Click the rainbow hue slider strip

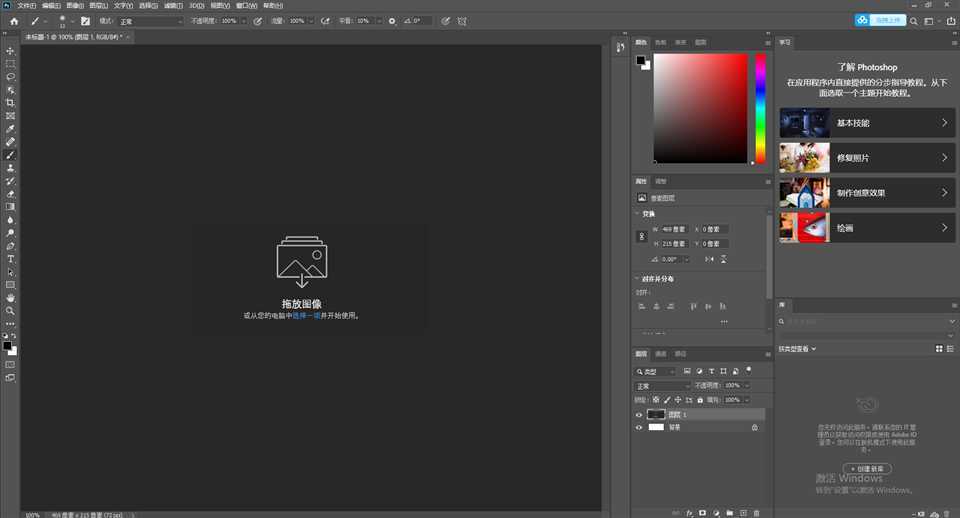tap(760, 108)
